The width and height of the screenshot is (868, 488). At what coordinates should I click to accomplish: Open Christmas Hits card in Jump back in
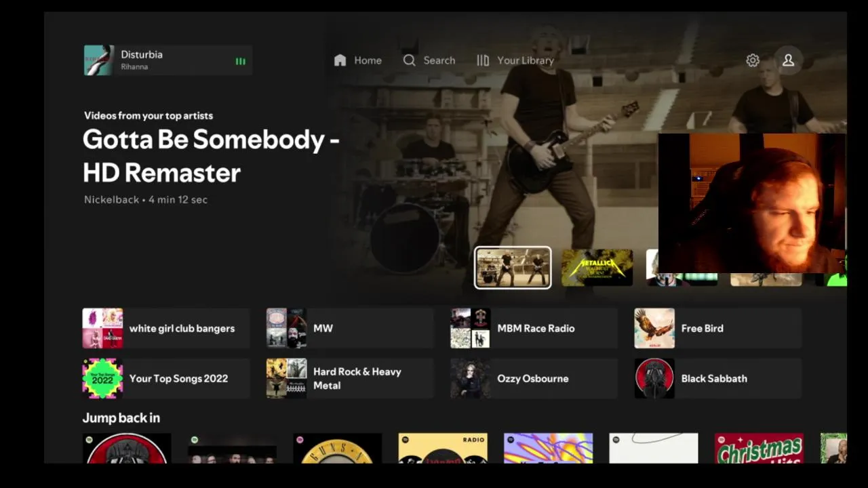click(x=759, y=448)
